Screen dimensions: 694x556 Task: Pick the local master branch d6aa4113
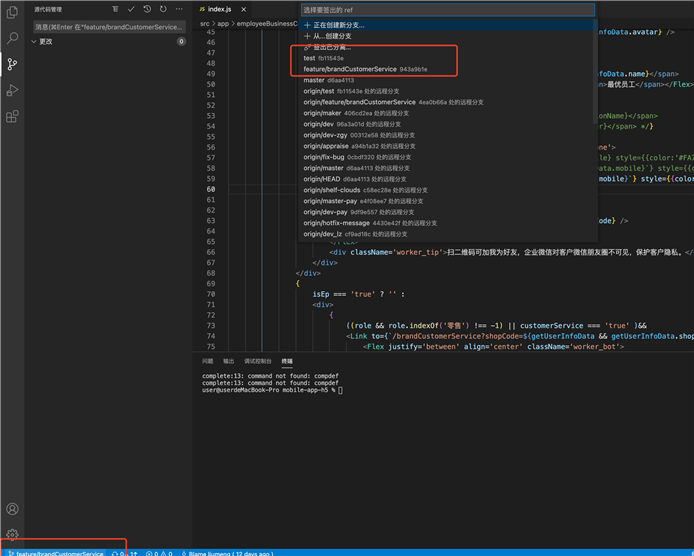(x=446, y=81)
